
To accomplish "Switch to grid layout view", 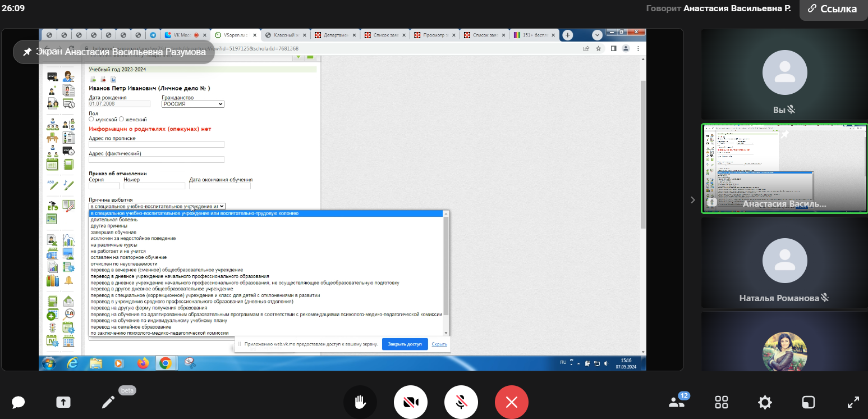I will pos(722,402).
